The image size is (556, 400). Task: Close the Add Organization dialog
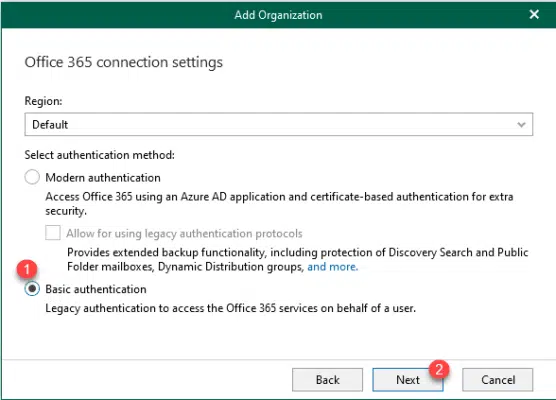[x=534, y=14]
